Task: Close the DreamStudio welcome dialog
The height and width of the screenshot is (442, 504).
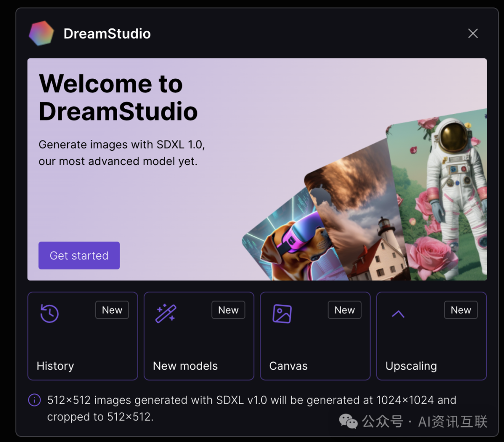Action: [473, 34]
